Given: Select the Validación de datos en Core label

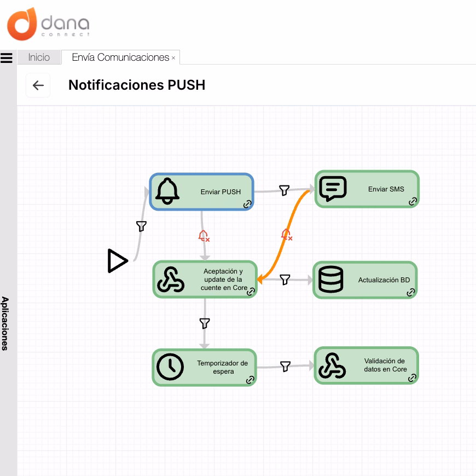Looking at the screenshot, I should (385, 365).
